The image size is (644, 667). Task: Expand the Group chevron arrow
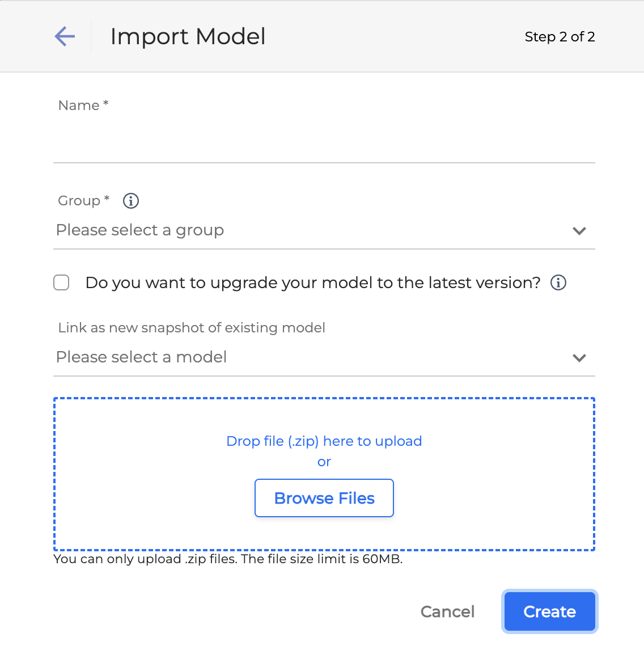click(x=579, y=231)
